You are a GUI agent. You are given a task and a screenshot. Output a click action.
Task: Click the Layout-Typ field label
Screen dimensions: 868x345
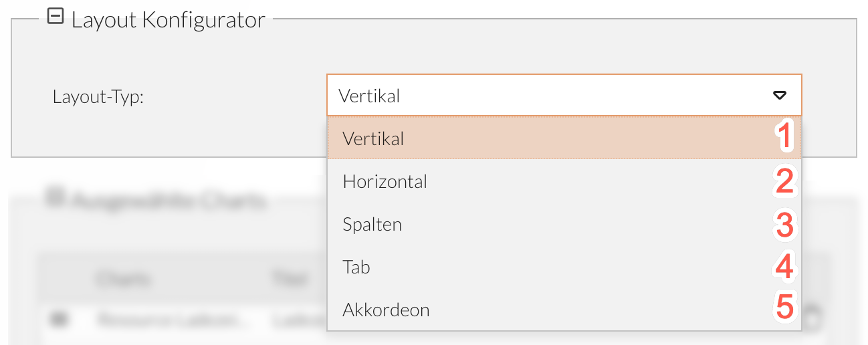pyautogui.click(x=98, y=97)
